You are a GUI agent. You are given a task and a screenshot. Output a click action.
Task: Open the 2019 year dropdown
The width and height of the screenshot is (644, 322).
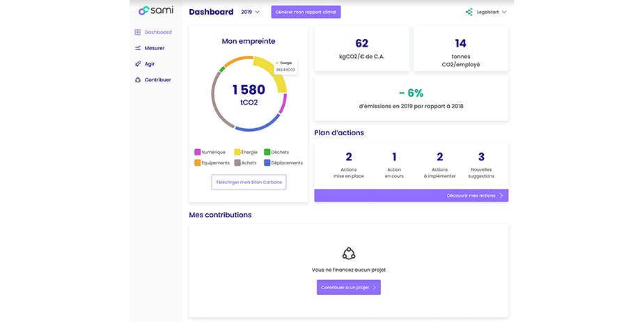click(250, 12)
